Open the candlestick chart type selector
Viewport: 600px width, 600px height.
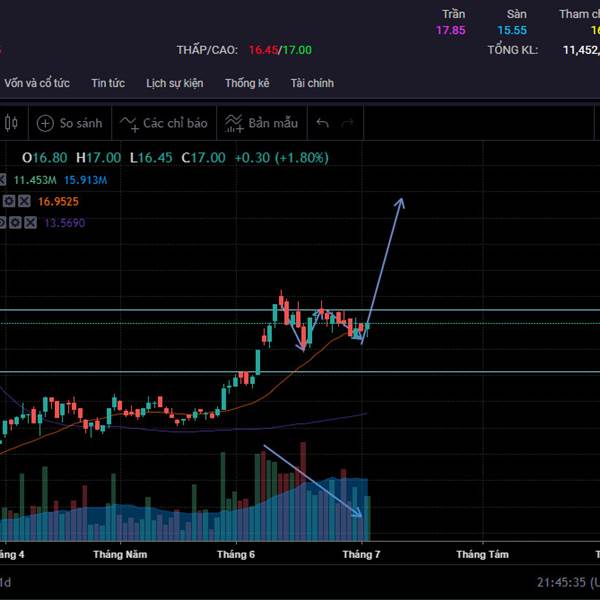coord(11,123)
